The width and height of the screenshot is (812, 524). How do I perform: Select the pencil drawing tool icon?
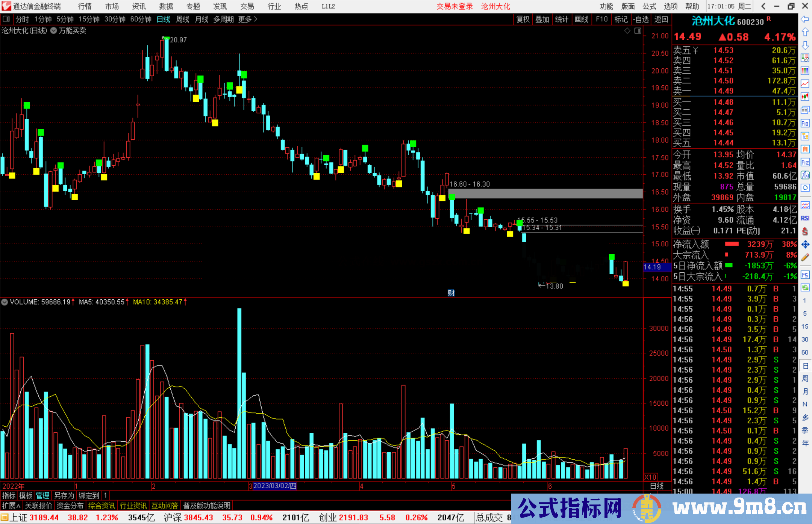[805, 257]
